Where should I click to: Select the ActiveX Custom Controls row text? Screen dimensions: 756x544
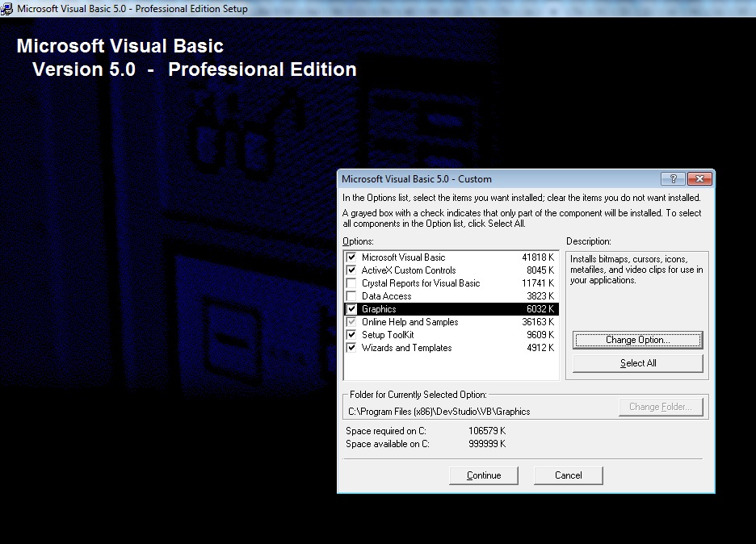[x=409, y=270]
